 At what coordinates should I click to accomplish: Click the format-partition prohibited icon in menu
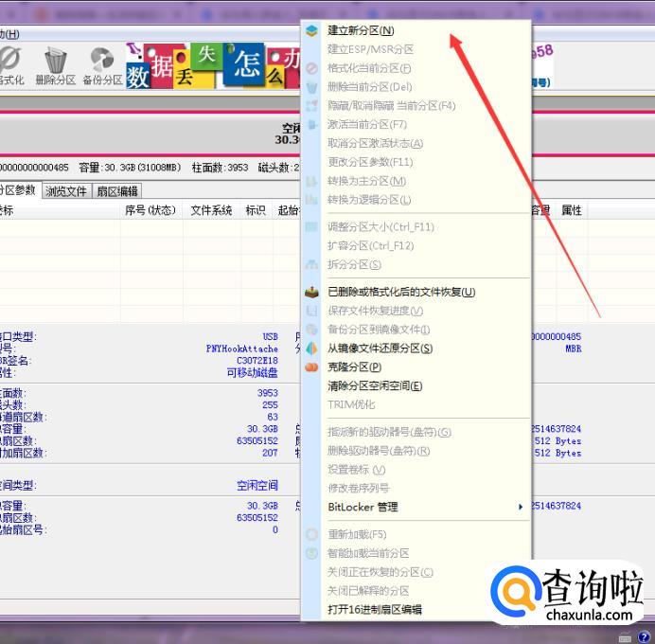coord(311,68)
